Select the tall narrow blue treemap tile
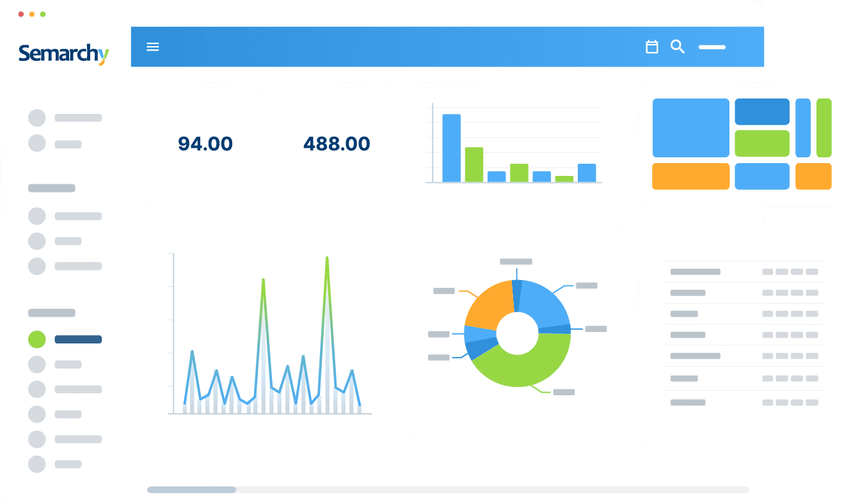This screenshot has width=851, height=504. 803,128
